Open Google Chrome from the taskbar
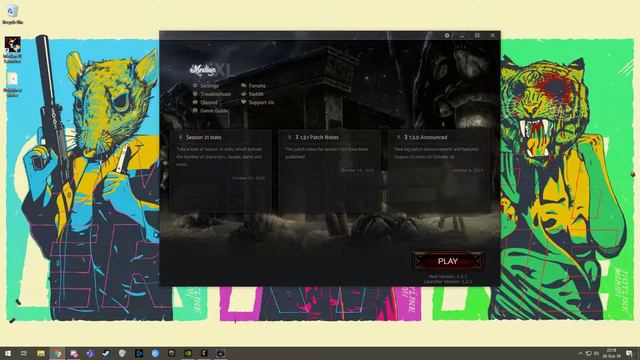This screenshot has height=360, width=640. click(57, 353)
